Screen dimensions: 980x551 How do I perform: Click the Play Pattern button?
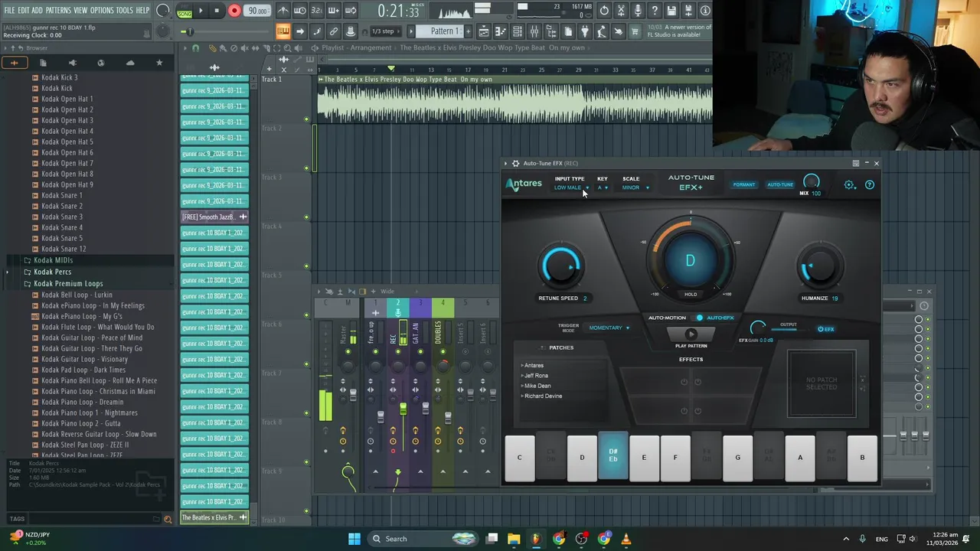click(691, 334)
